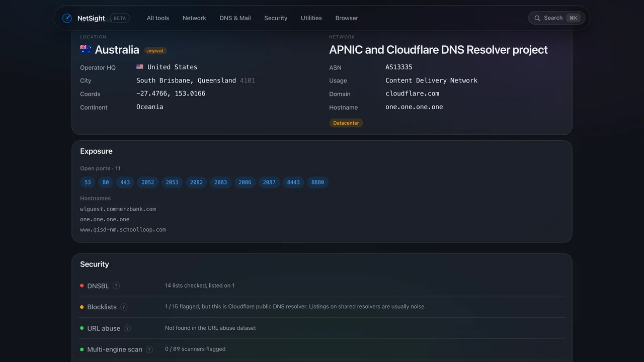Select open port 2052 chip
This screenshot has height=362, width=644.
pos(148,182)
